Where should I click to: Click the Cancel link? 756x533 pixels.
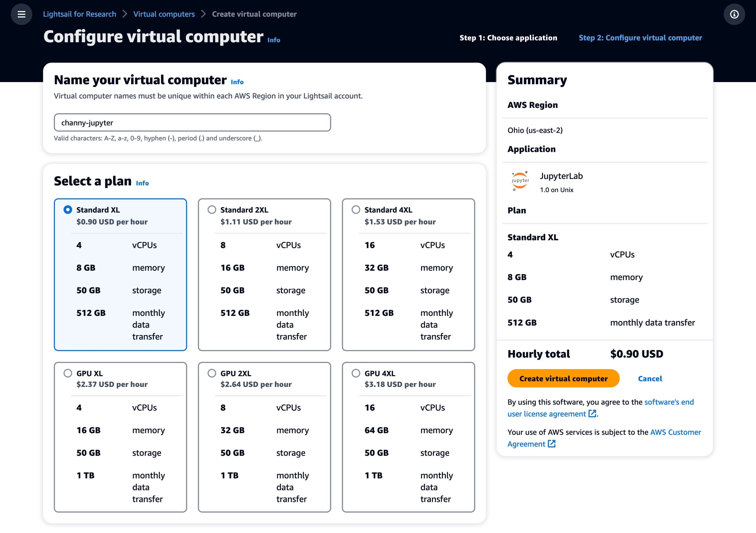pyautogui.click(x=650, y=378)
